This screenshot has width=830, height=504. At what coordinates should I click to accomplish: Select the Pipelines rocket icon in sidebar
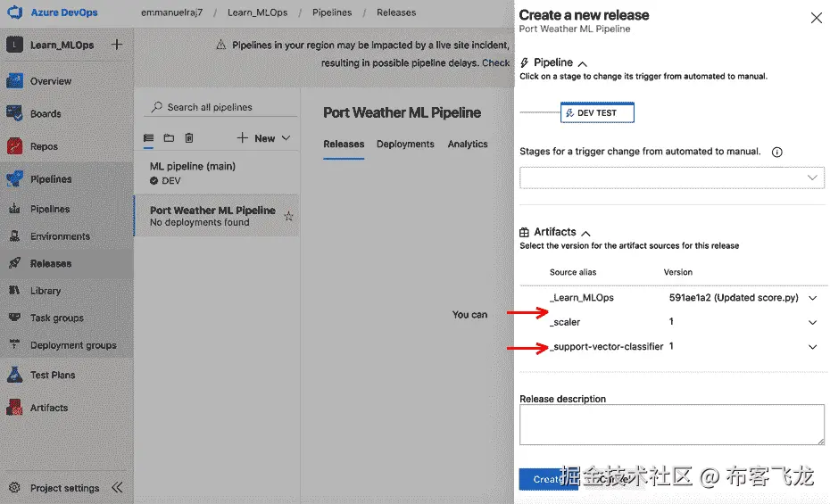(x=15, y=178)
